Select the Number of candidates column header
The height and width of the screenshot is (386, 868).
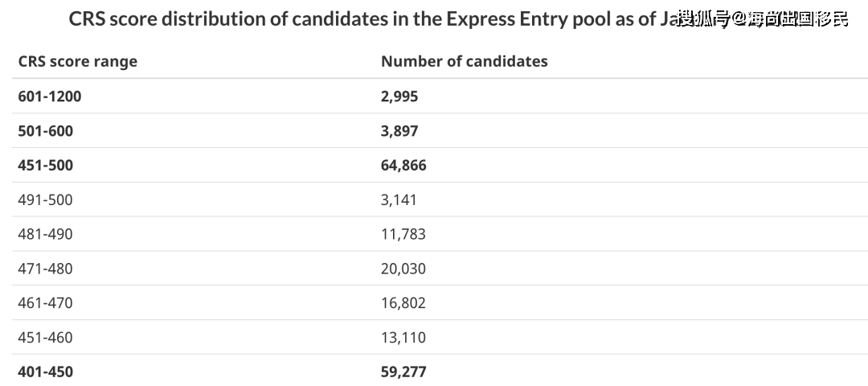pyautogui.click(x=464, y=61)
